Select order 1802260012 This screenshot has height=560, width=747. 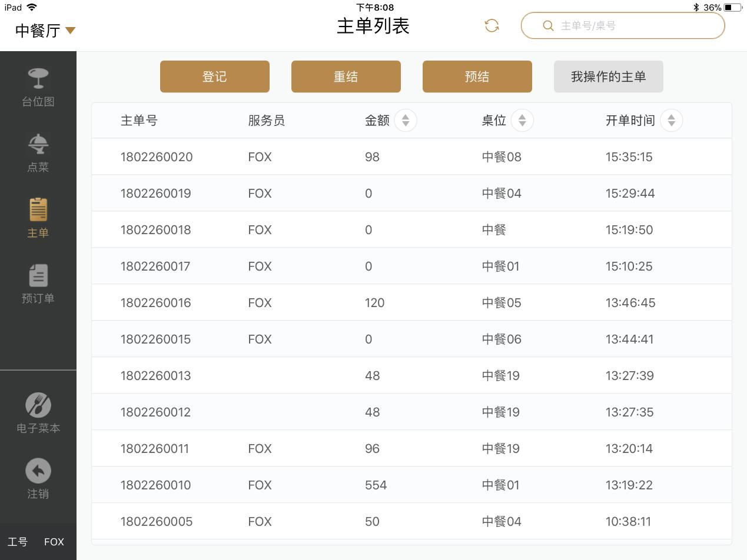coord(411,412)
